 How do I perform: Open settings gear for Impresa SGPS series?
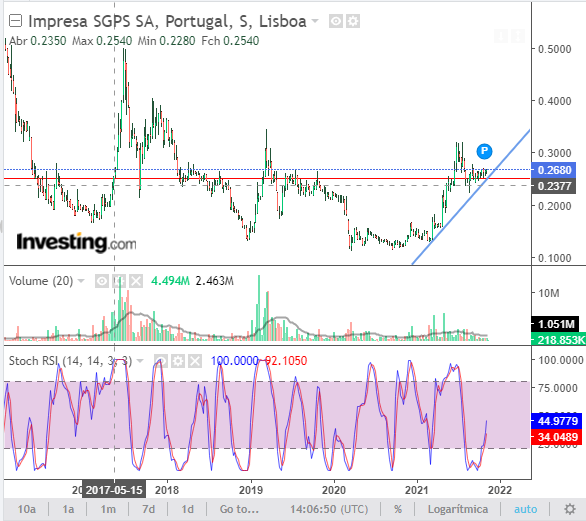[353, 21]
